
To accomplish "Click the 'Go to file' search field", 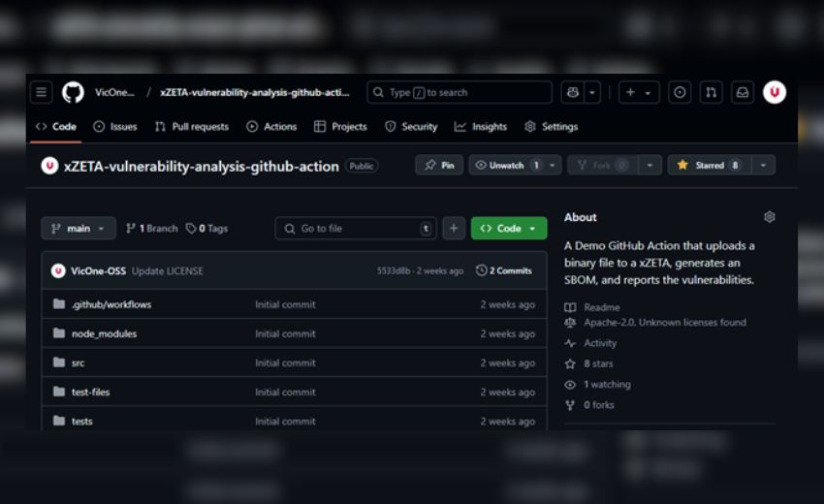I will (x=356, y=228).
